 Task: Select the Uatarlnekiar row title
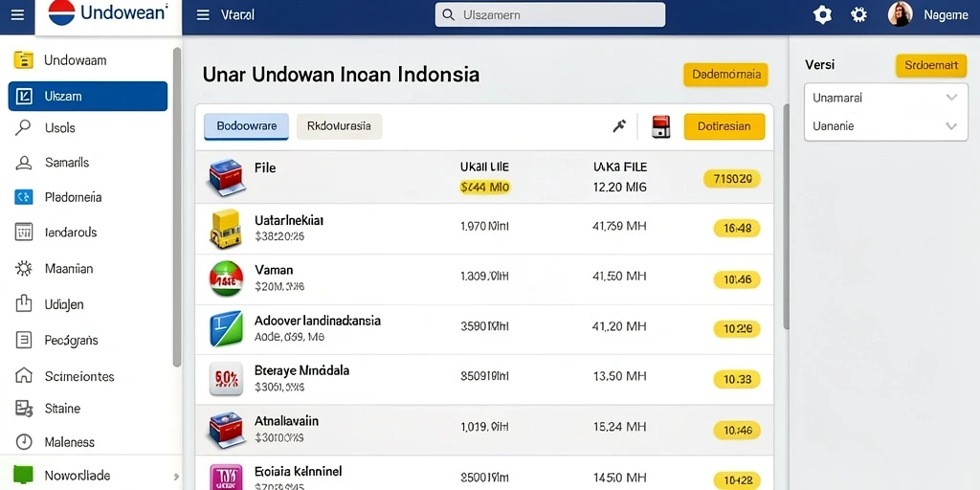coord(289,221)
